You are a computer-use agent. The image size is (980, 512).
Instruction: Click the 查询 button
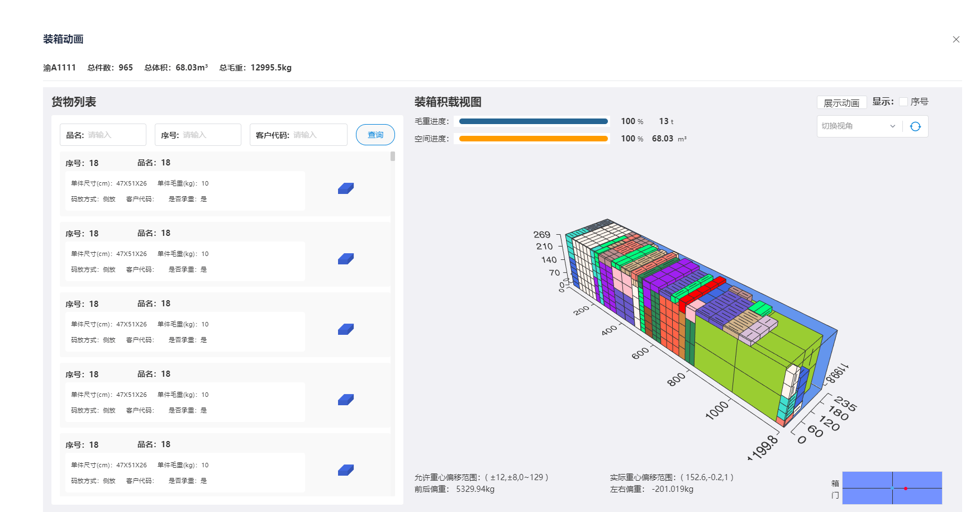pyautogui.click(x=375, y=135)
